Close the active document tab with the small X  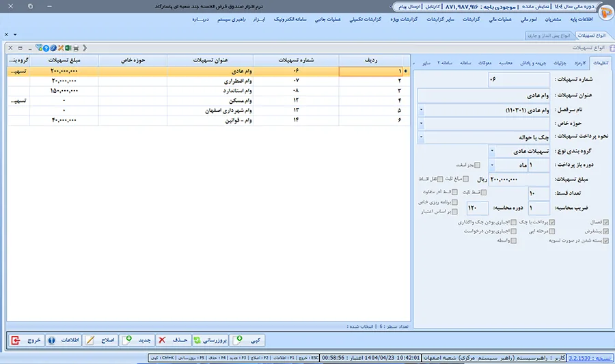(x=6, y=34)
